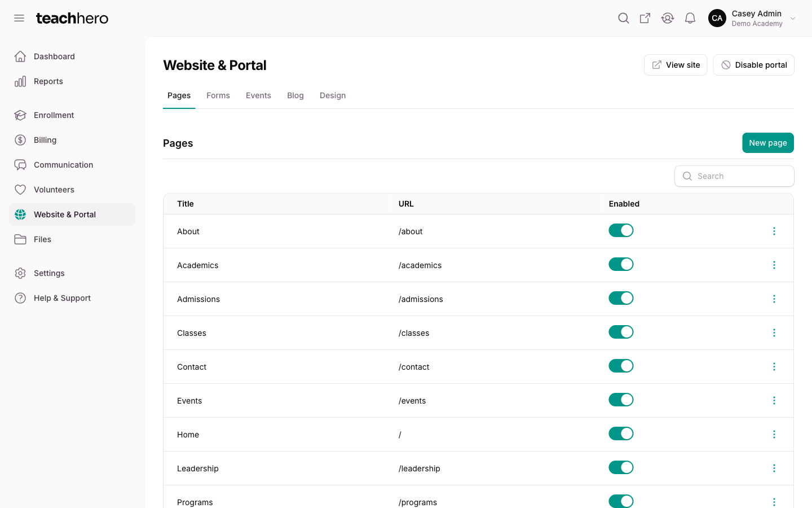This screenshot has width=812, height=508.
Task: Click the Billing dollar icon
Action: pyautogui.click(x=20, y=140)
